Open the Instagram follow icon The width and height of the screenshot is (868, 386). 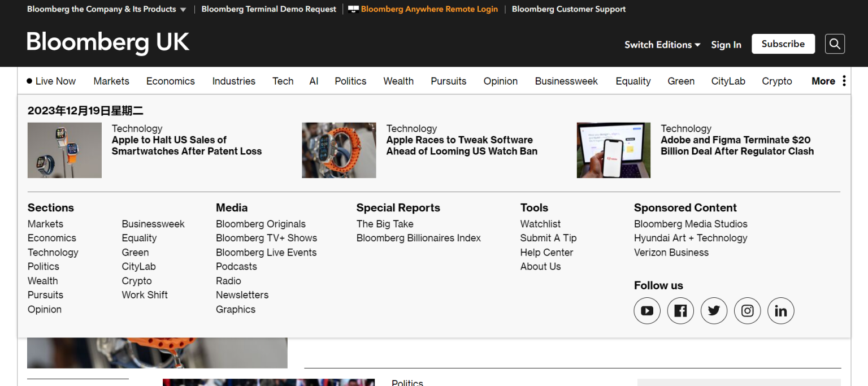click(747, 311)
